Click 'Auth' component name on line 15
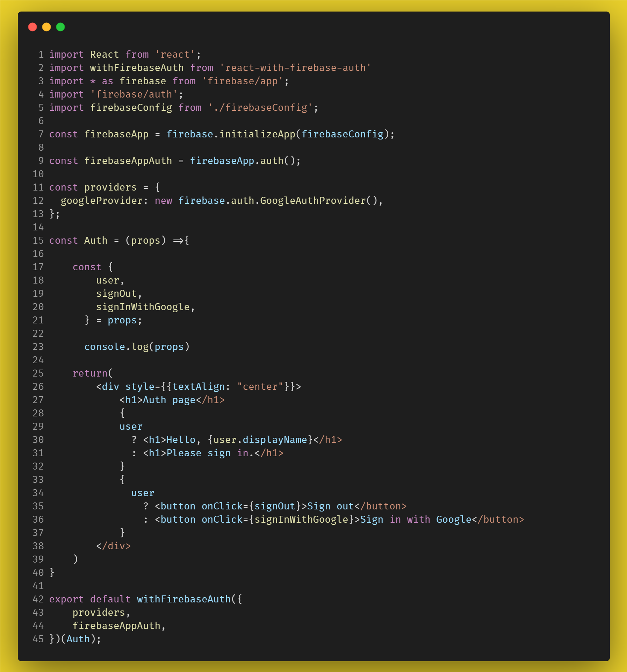This screenshot has height=672, width=627. pyautogui.click(x=96, y=241)
